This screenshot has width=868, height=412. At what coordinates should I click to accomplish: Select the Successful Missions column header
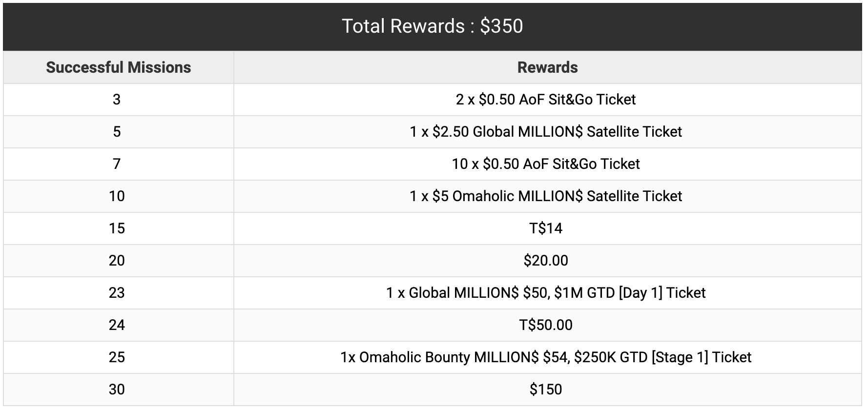tap(118, 67)
